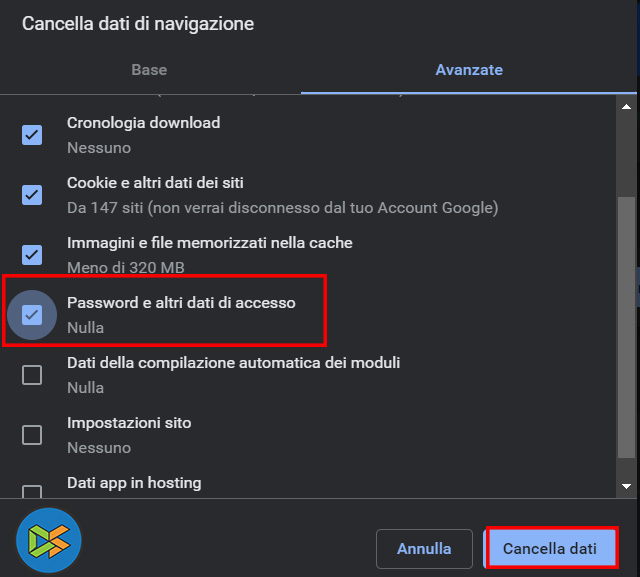The image size is (640, 577).
Task: Click the scrollbar up arrow
Action: [627, 106]
